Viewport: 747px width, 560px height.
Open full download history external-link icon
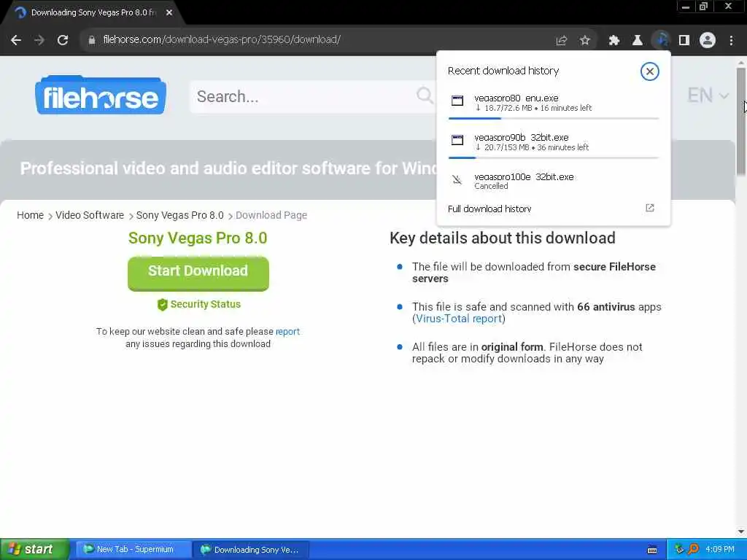click(x=650, y=208)
